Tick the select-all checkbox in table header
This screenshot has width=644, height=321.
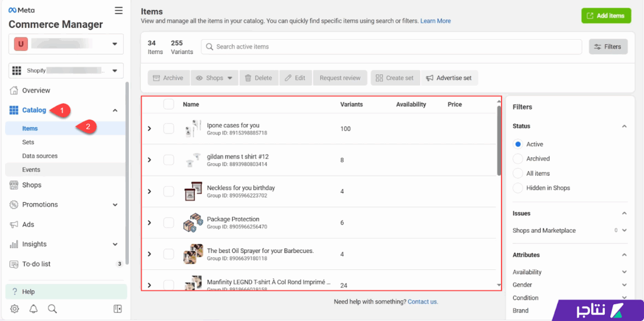pyautogui.click(x=169, y=104)
